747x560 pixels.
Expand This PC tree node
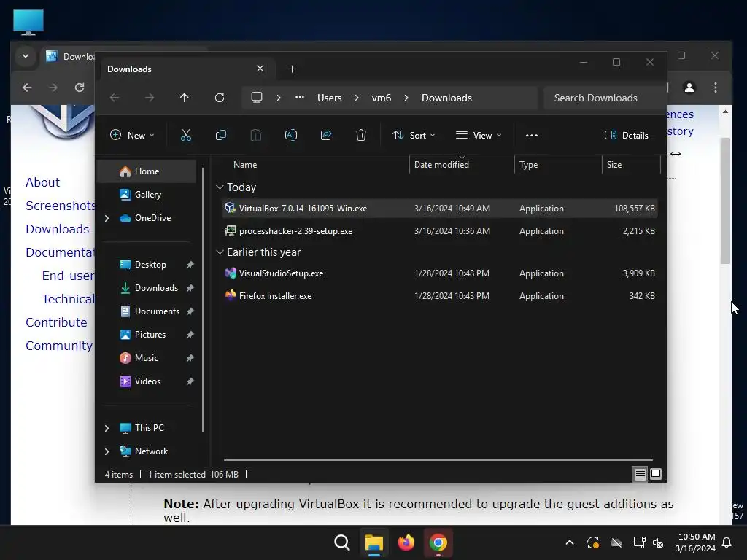click(107, 428)
